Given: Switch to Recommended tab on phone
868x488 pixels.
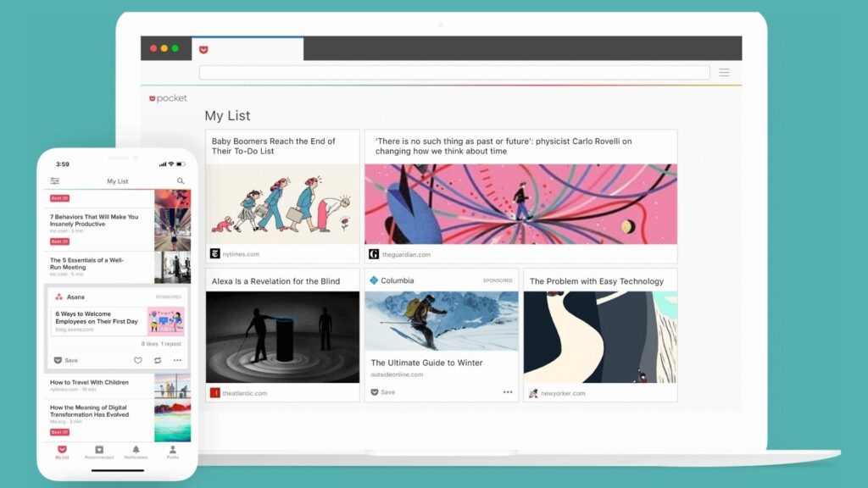Looking at the screenshot, I should pos(99,452).
